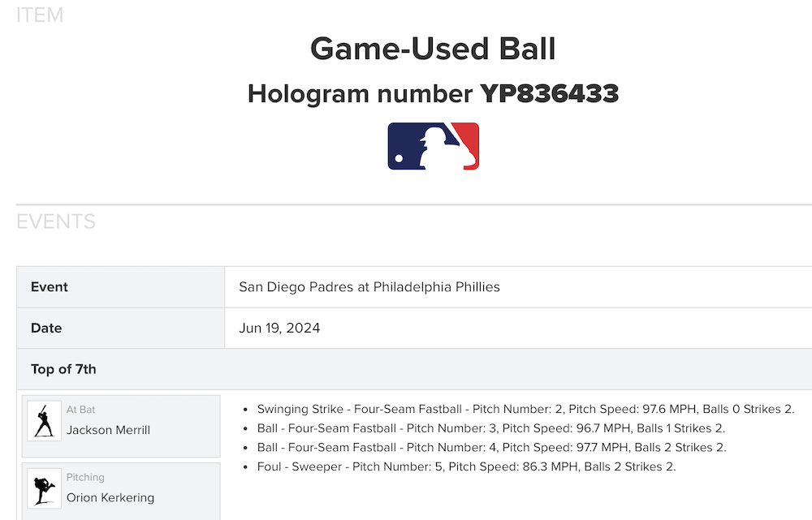812x520 pixels.
Task: Click the 96.7 MPH ball pitch entry
Action: coord(490,428)
